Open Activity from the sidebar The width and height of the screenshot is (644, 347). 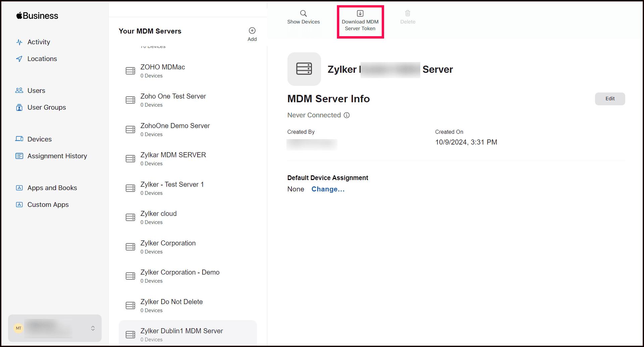(x=39, y=42)
